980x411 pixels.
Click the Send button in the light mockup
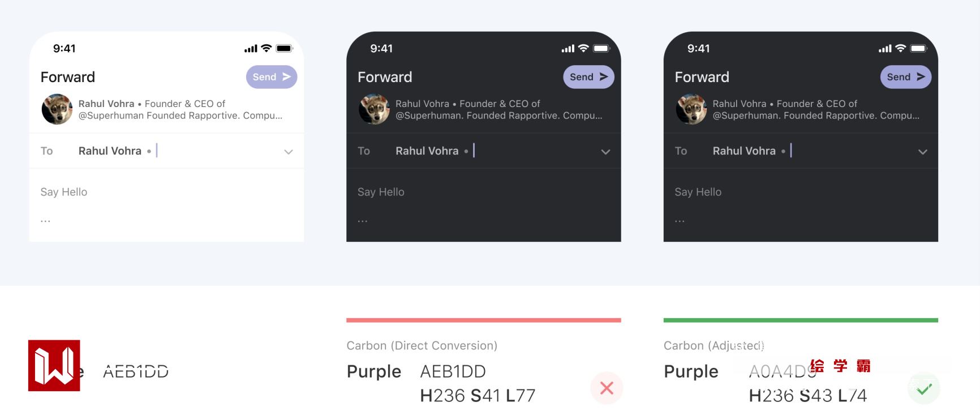[x=271, y=77]
